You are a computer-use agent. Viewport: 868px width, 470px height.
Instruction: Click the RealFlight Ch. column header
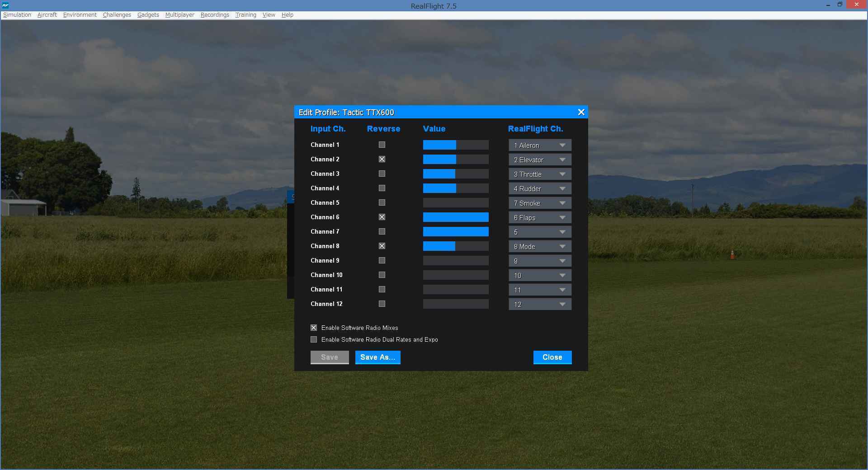pos(535,129)
